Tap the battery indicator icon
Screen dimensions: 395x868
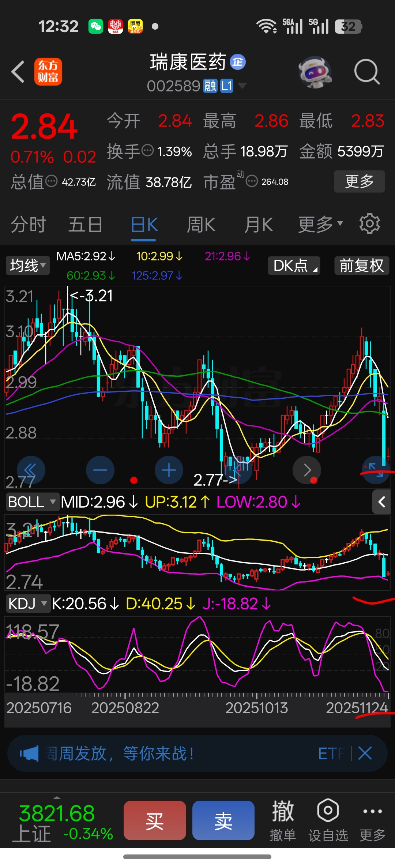coord(349,26)
